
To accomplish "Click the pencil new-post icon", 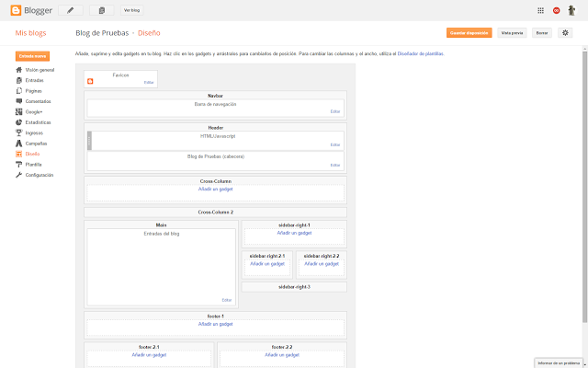I will tap(70, 10).
